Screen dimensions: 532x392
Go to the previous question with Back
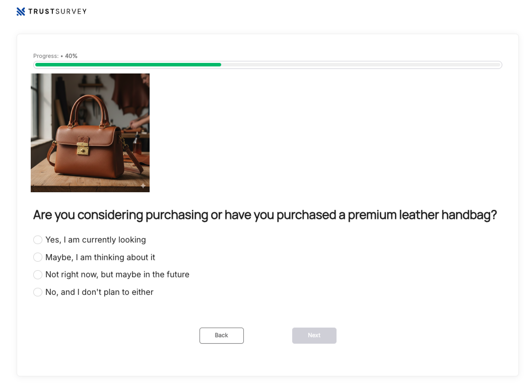pyautogui.click(x=221, y=335)
